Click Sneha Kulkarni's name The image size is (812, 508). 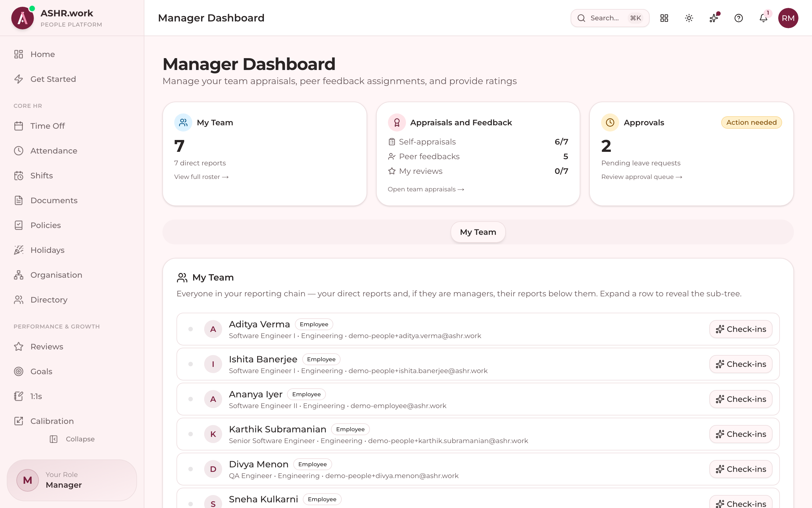pos(263,499)
